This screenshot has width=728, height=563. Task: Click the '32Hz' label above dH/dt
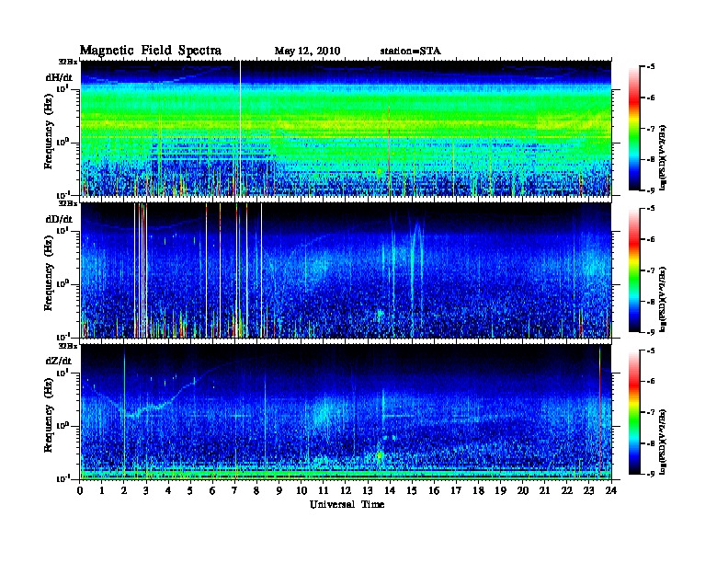68,62
